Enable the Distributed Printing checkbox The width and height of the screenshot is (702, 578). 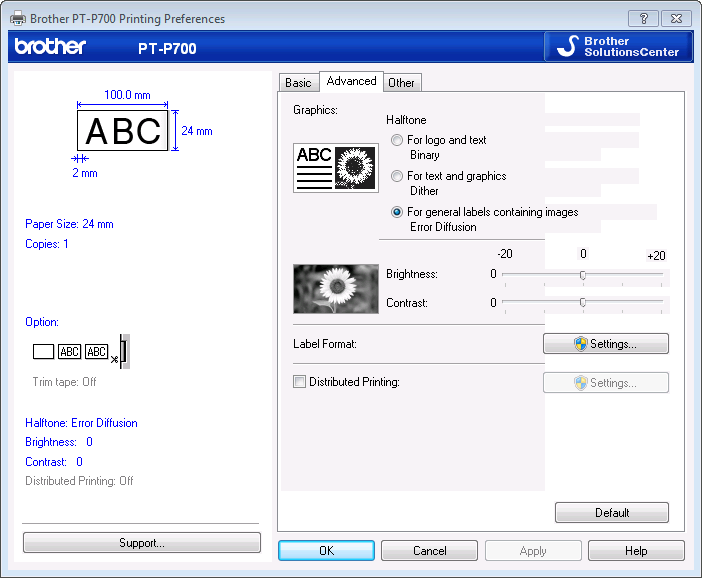300,382
